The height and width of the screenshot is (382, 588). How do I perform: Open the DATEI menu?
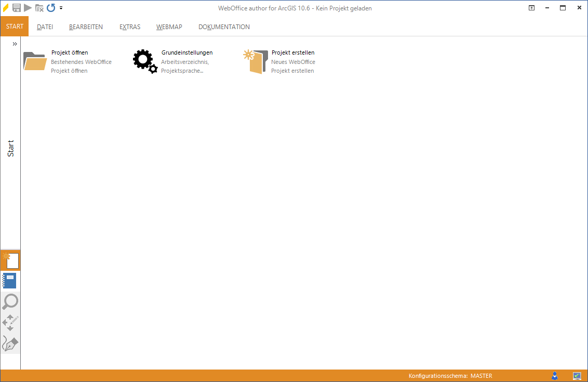(x=45, y=27)
